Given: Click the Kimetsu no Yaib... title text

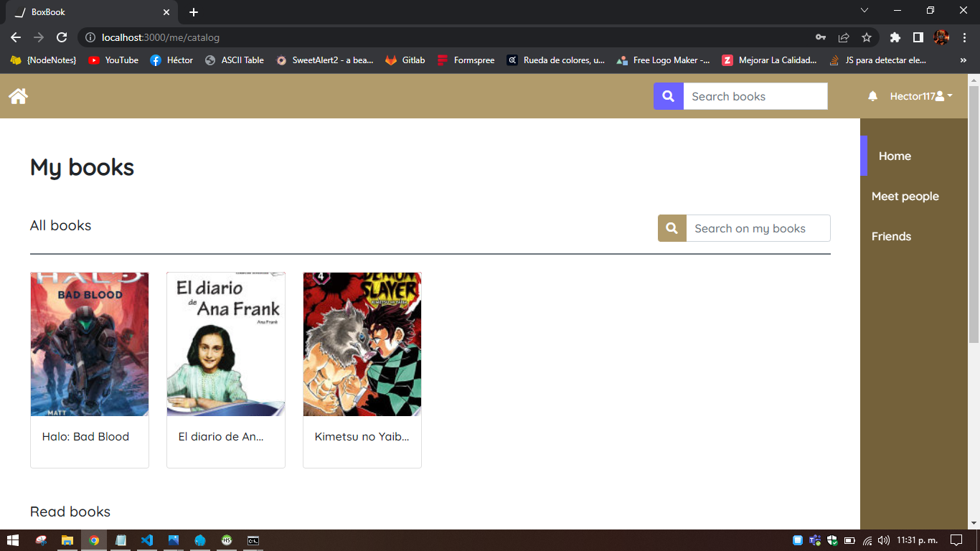Looking at the screenshot, I should (x=362, y=436).
